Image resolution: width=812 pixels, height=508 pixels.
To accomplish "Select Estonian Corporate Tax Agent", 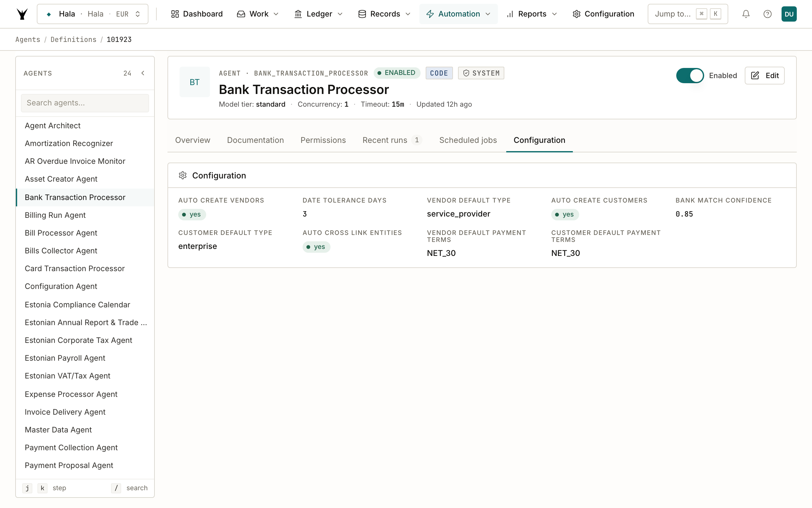I will pos(85,340).
